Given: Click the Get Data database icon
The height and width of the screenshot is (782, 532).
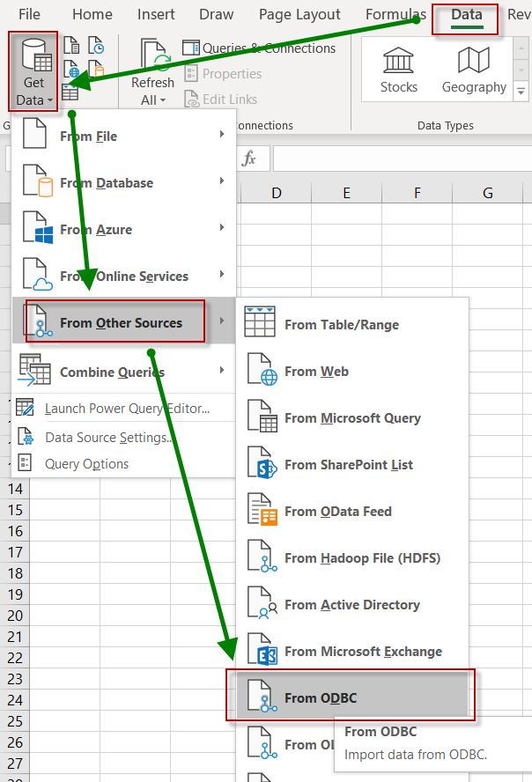Looking at the screenshot, I should click(x=33, y=56).
